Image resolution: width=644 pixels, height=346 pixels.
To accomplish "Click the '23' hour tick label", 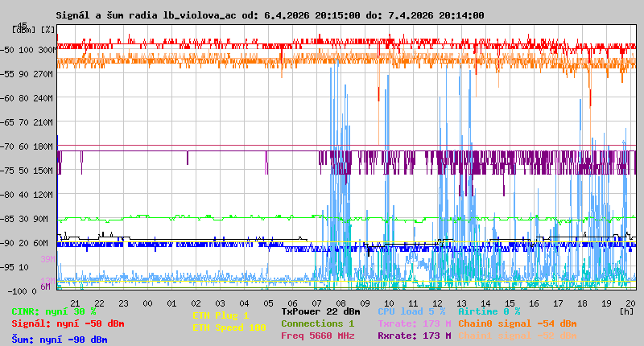I will tap(123, 303).
